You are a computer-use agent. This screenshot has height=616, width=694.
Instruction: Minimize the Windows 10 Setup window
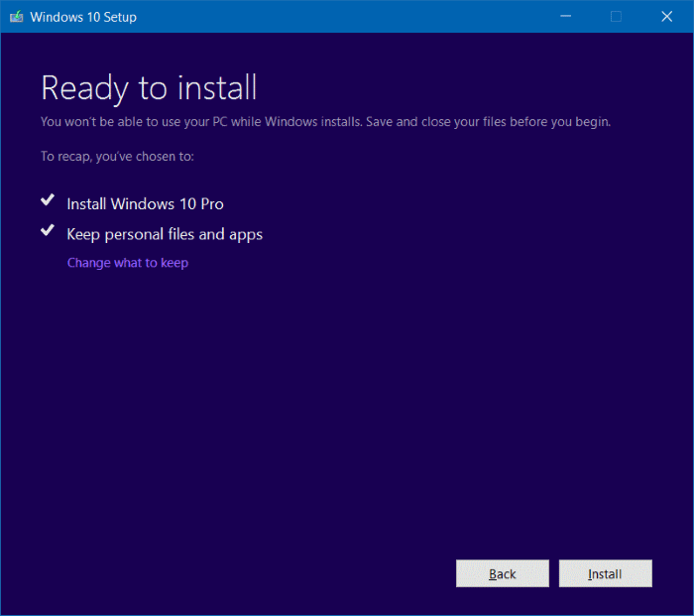[x=565, y=17]
